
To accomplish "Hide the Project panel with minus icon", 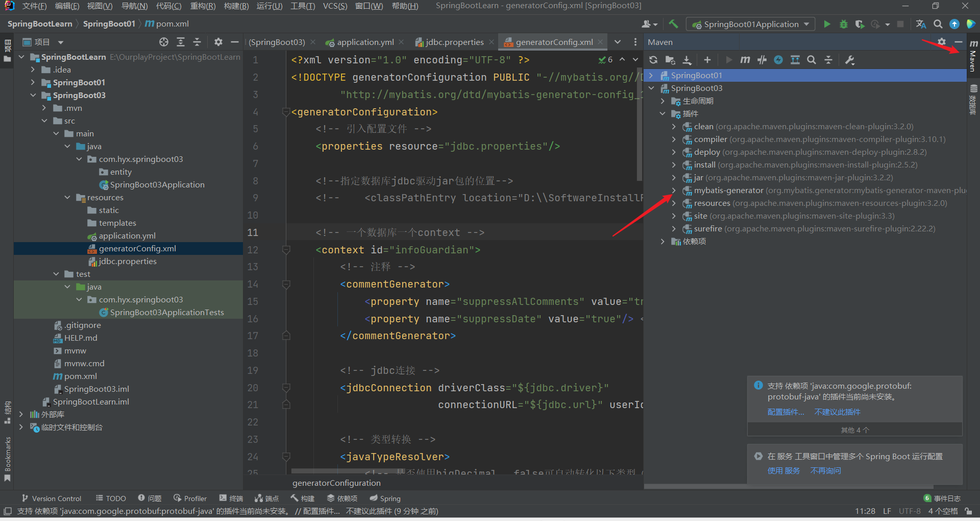I will coord(235,42).
